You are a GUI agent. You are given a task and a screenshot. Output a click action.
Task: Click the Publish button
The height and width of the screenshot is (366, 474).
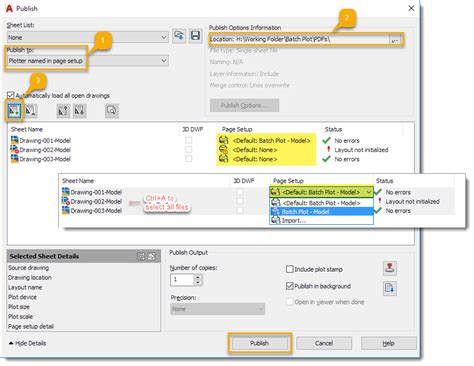click(x=259, y=343)
